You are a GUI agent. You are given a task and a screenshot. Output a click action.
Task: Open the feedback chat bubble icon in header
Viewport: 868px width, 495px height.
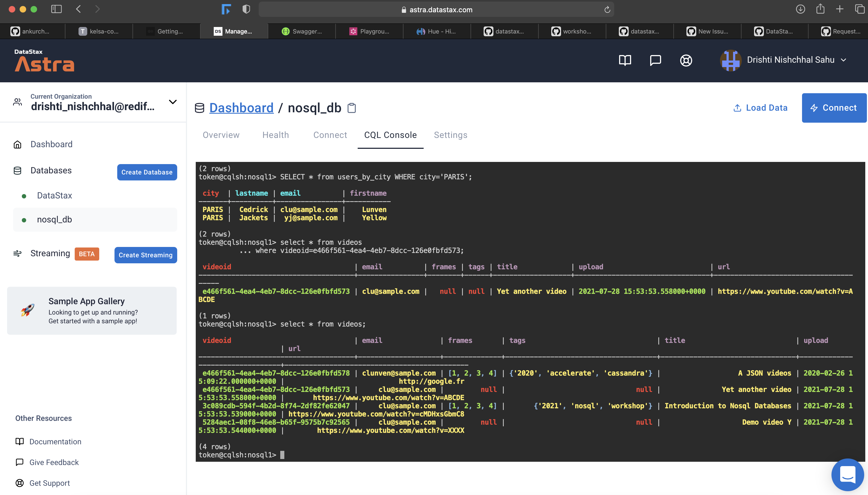pos(655,60)
